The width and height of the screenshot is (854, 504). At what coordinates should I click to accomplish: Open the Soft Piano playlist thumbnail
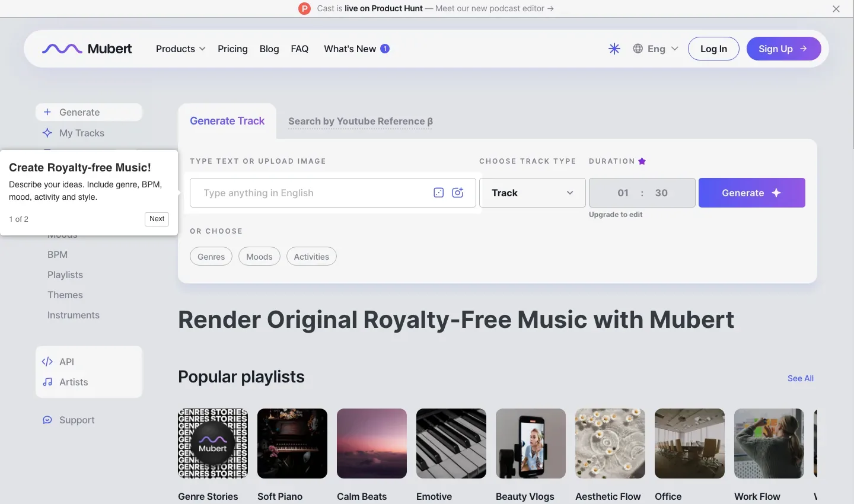point(292,444)
